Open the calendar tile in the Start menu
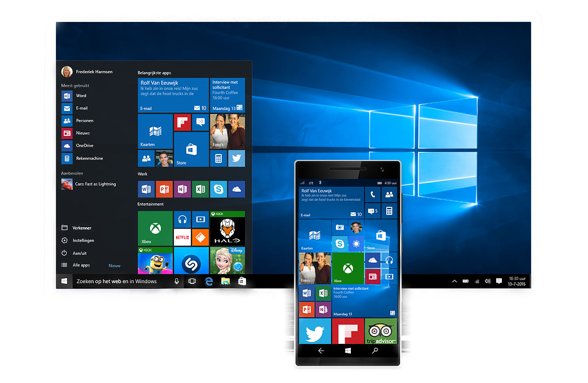Screen dimensions: 588x383 [x=227, y=95]
